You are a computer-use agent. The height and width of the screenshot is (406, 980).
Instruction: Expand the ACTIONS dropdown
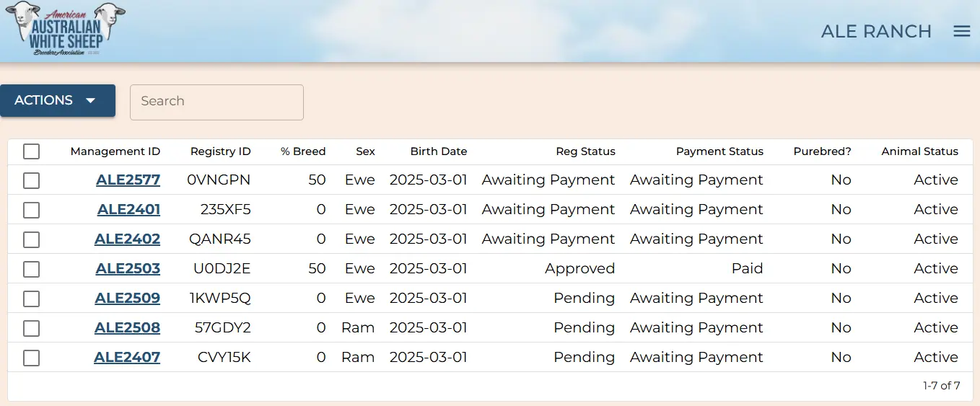[58, 100]
